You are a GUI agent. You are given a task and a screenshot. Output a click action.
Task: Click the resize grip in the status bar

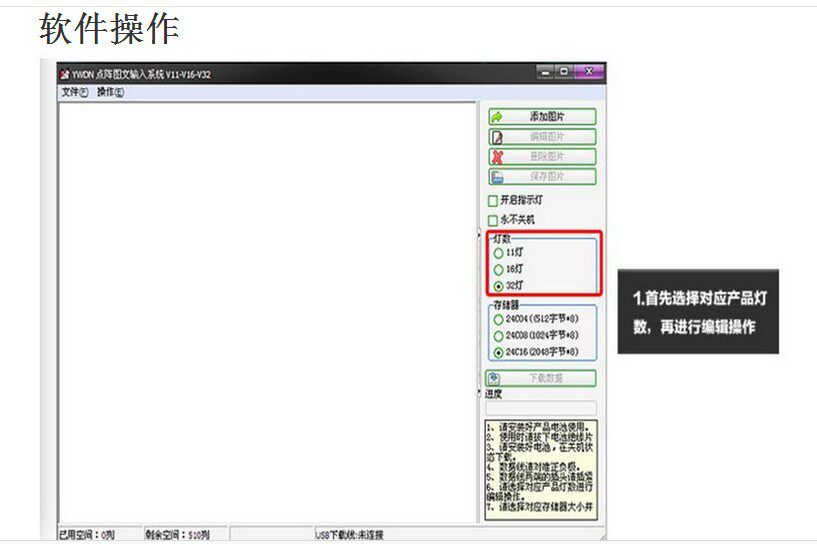point(602,536)
